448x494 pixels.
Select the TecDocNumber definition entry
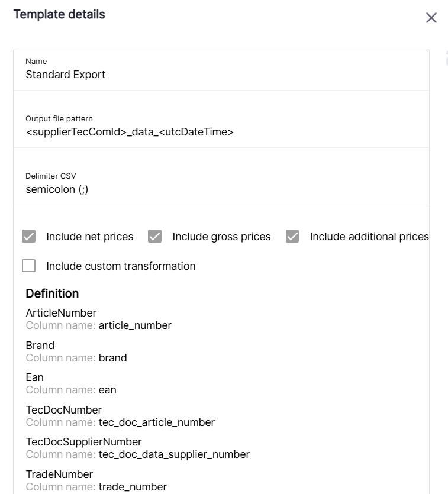(x=64, y=410)
